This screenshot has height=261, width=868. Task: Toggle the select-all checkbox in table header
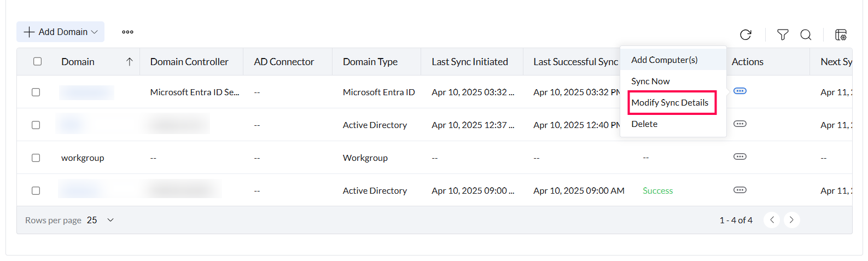37,61
